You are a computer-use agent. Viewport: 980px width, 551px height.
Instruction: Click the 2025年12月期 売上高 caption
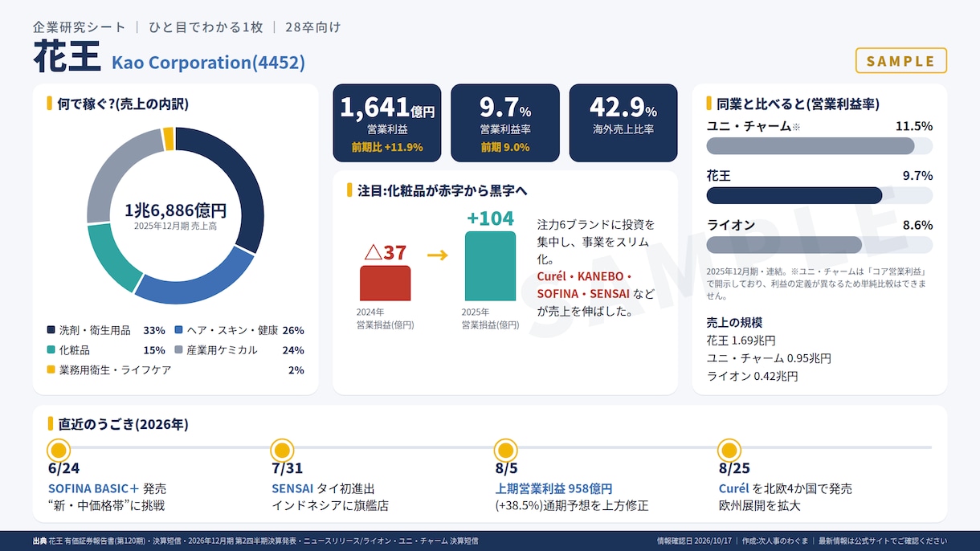(175, 227)
